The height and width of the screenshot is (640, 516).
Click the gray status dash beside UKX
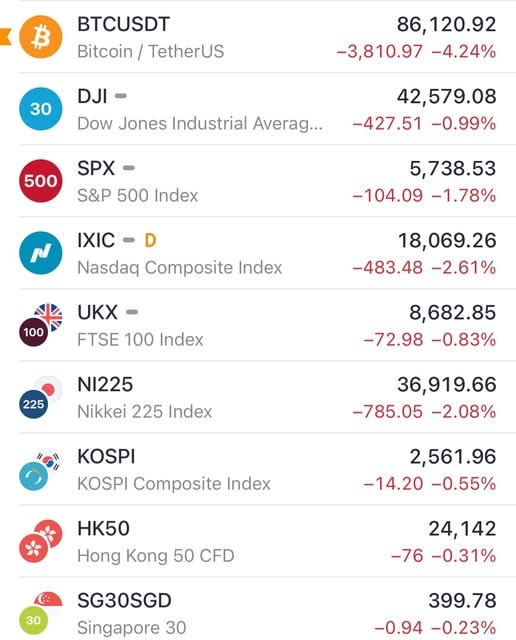pyautogui.click(x=132, y=313)
